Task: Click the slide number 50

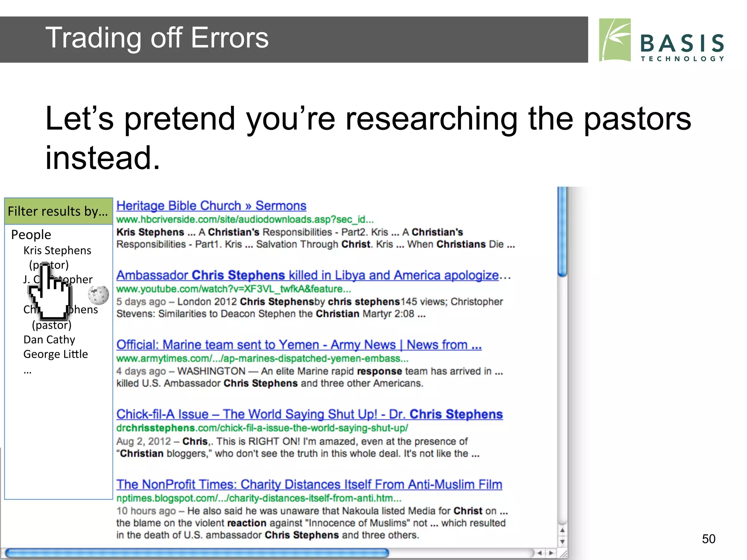Action: (708, 539)
